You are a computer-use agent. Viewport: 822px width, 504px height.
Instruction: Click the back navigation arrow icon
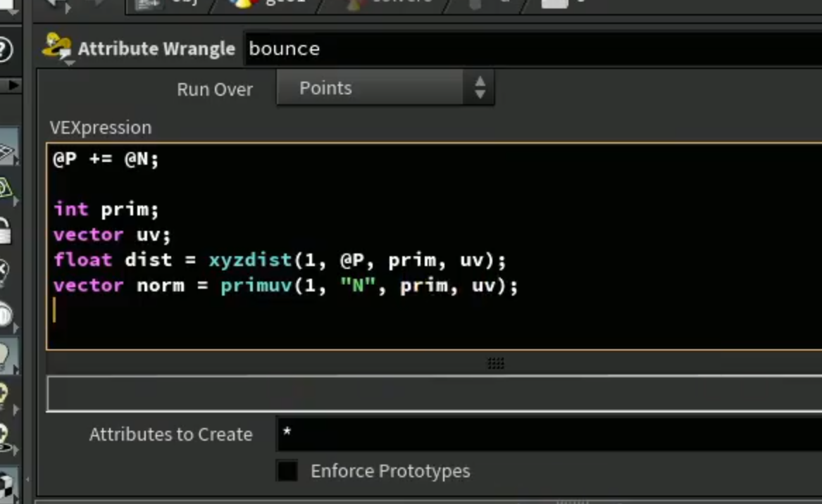pyautogui.click(x=56, y=4)
